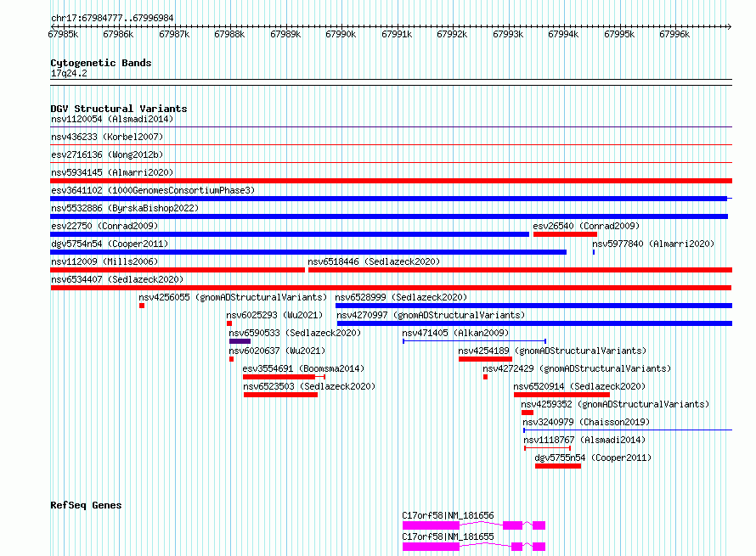The image size is (756, 556).
Task: Select the nsv1118767 (Alsmadi2014) label
Action: point(584,440)
